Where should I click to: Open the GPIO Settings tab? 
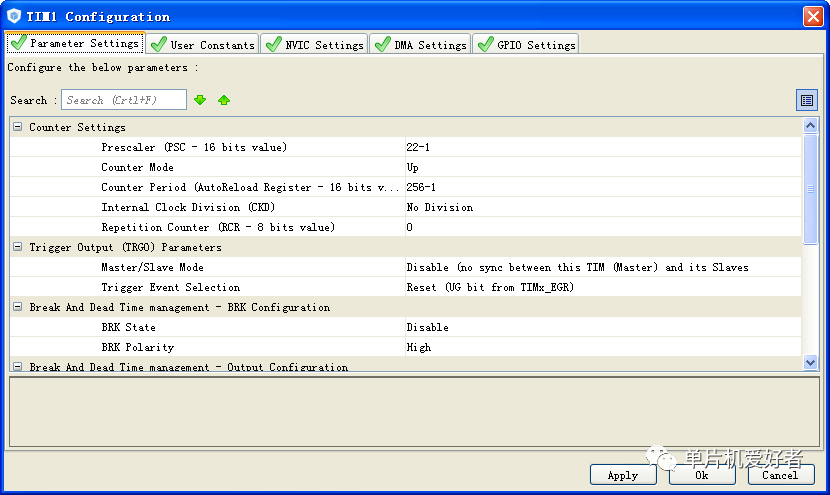[x=526, y=44]
